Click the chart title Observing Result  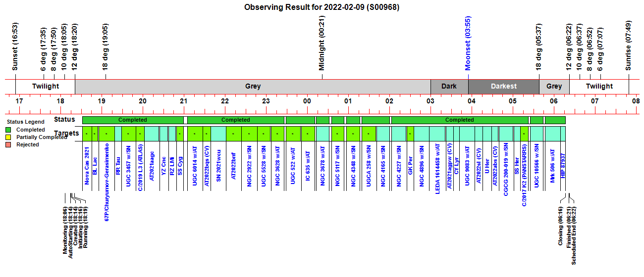pos(322,7)
